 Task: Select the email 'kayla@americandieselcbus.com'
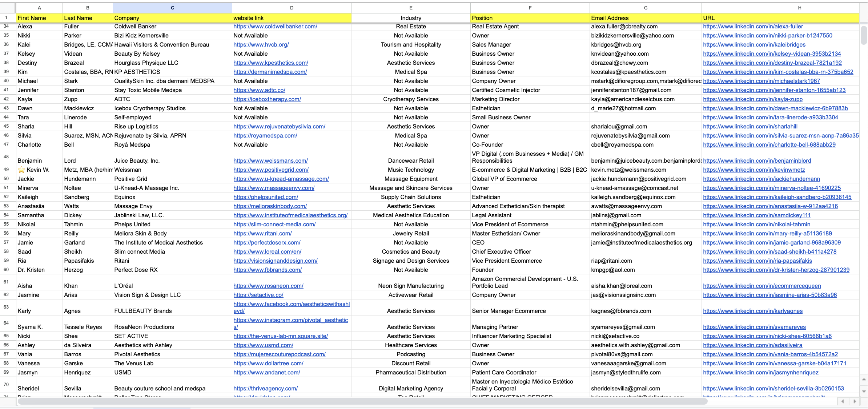click(x=646, y=99)
